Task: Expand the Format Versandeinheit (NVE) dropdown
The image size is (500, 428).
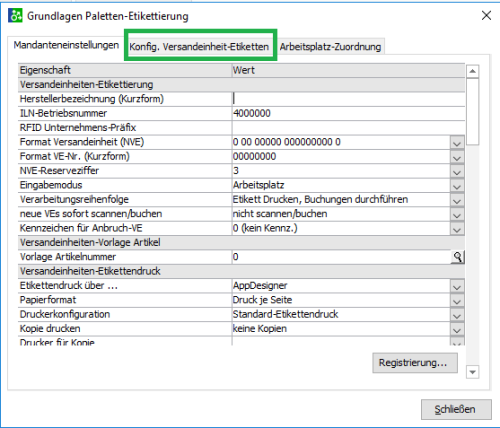Action: coord(457,142)
